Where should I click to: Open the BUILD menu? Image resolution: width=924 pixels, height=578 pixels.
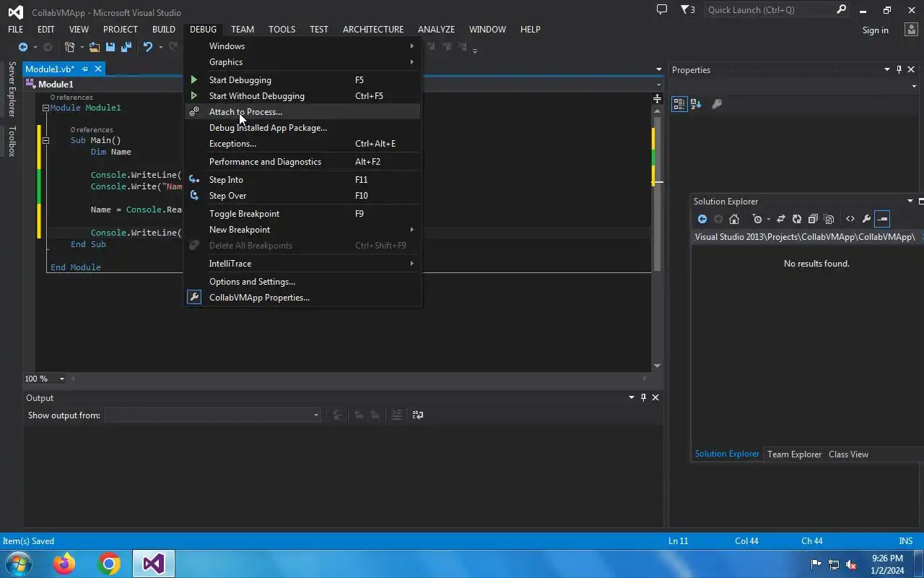pyautogui.click(x=164, y=30)
